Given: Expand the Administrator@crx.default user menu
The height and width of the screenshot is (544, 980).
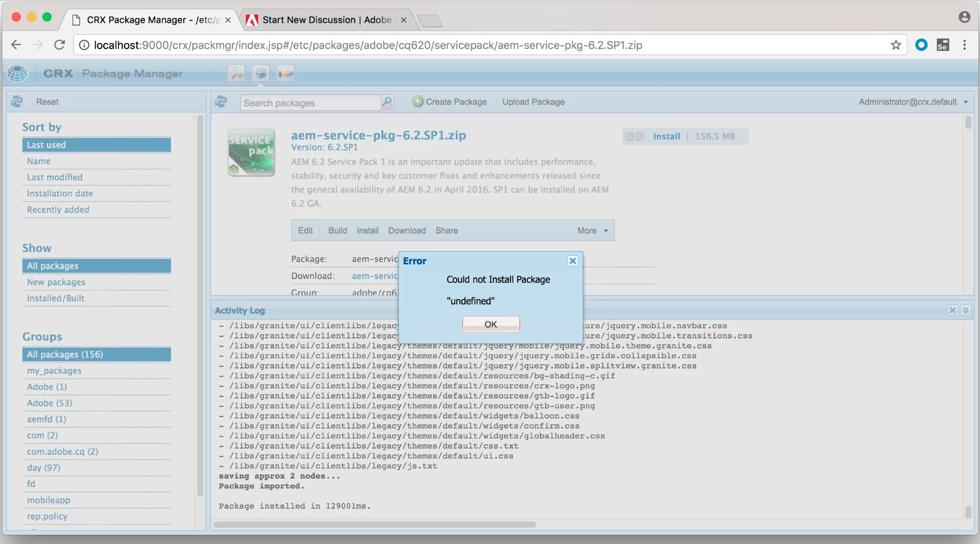Looking at the screenshot, I should [x=913, y=102].
